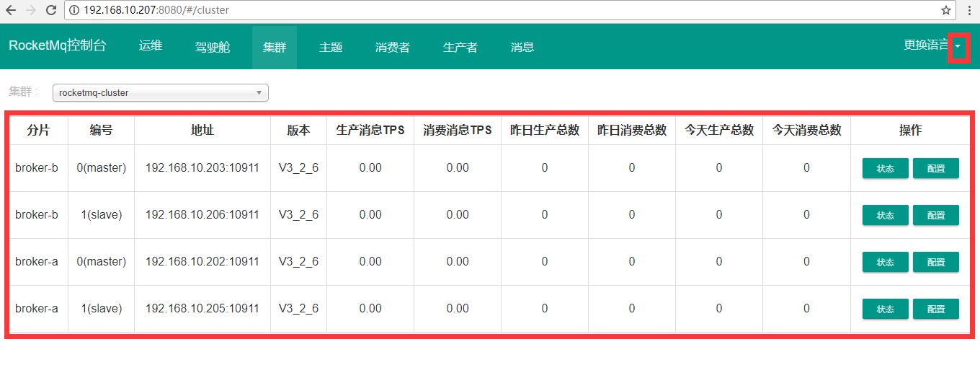Click 状态 for broker-b slave 192.168.10.206
The height and width of the screenshot is (373, 980).
(886, 215)
